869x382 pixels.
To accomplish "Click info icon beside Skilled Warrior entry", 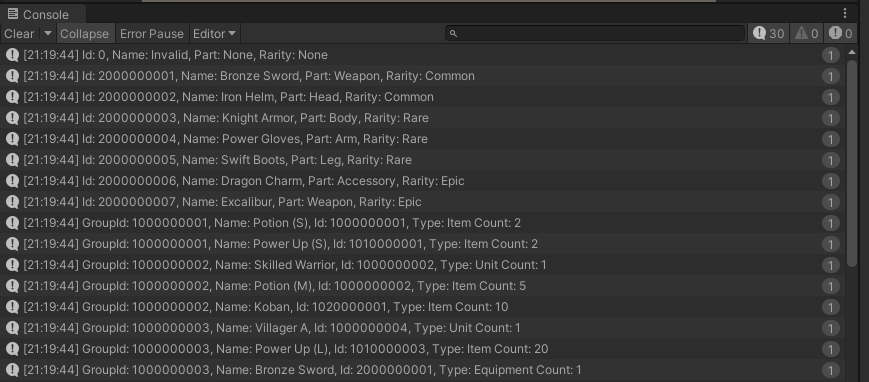I will point(12,266).
